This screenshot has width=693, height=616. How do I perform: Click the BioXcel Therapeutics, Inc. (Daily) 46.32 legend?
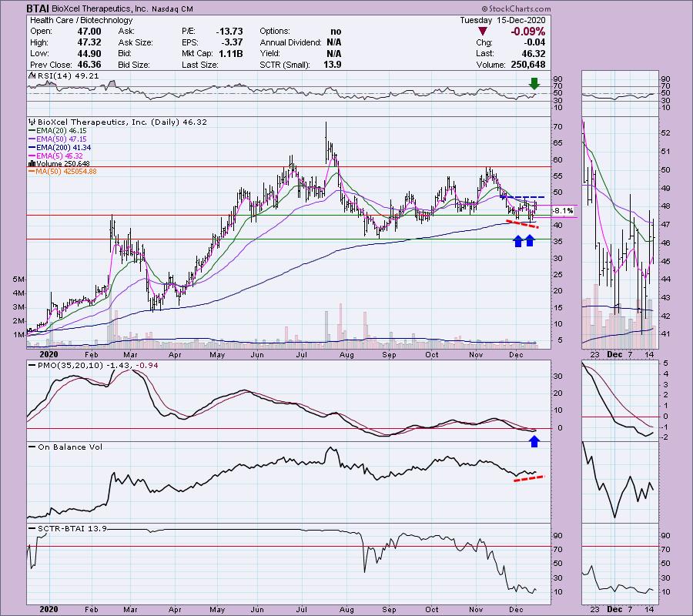(x=122, y=122)
